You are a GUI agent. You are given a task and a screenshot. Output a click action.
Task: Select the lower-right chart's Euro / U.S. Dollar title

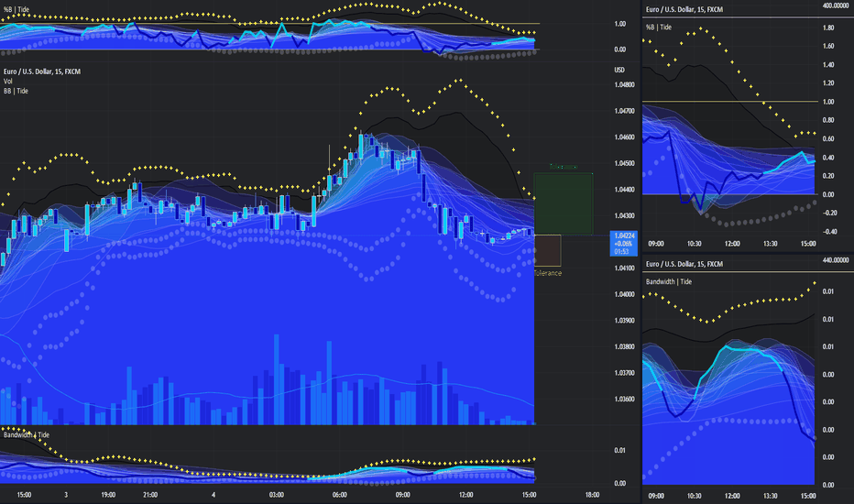click(x=684, y=264)
